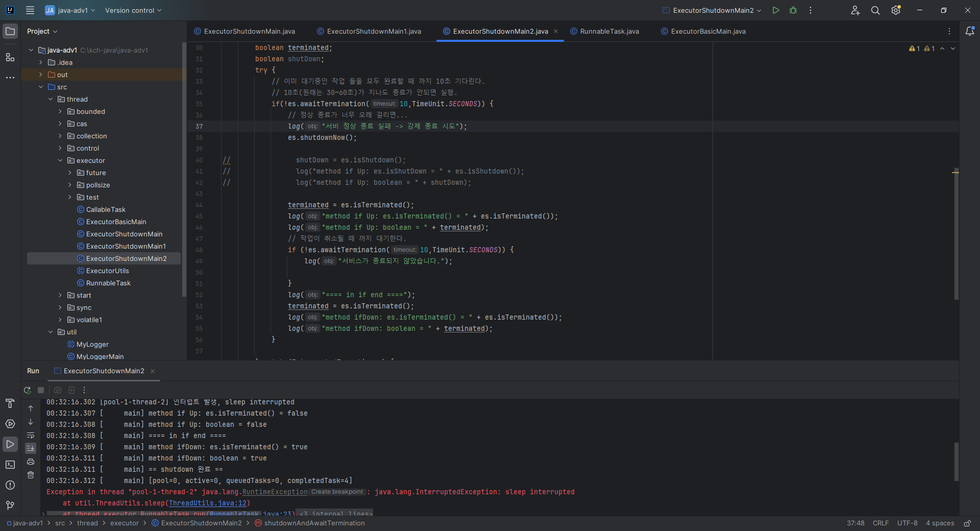Open the Services tool window
980x531 pixels.
tap(10, 424)
